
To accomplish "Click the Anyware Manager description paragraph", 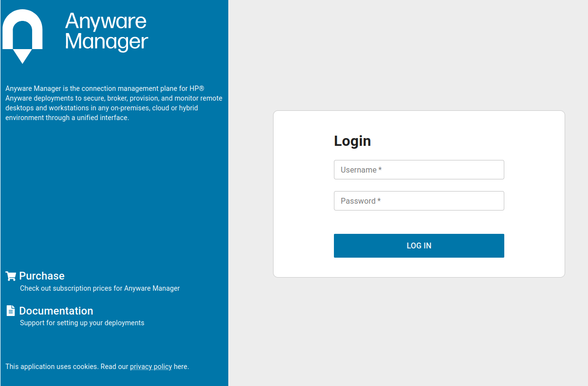I will [114, 103].
